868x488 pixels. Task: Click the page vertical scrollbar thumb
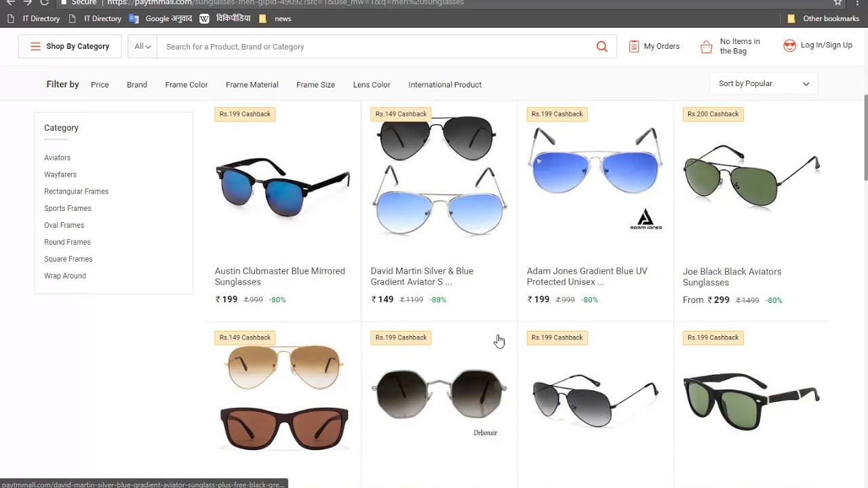point(865,138)
